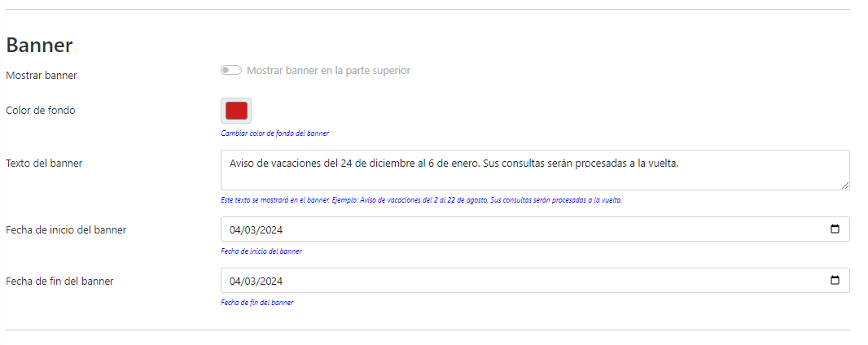Select the year in Fecha de fin field
868x345 pixels.
[x=271, y=281]
